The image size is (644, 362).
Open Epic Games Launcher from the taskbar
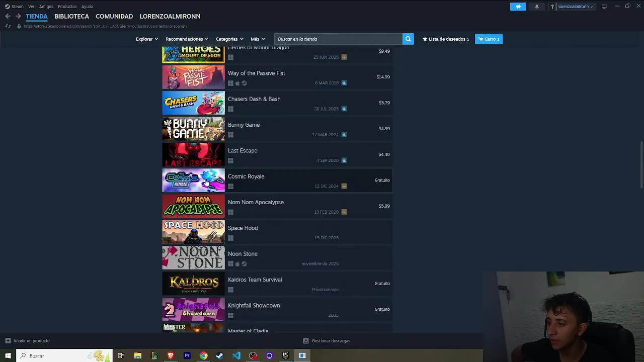point(286,355)
